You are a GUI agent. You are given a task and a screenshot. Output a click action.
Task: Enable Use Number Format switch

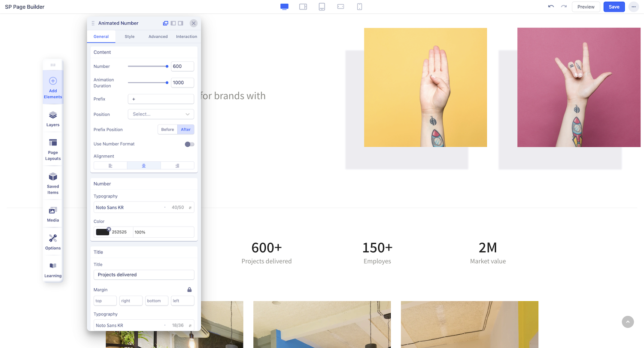(189, 144)
